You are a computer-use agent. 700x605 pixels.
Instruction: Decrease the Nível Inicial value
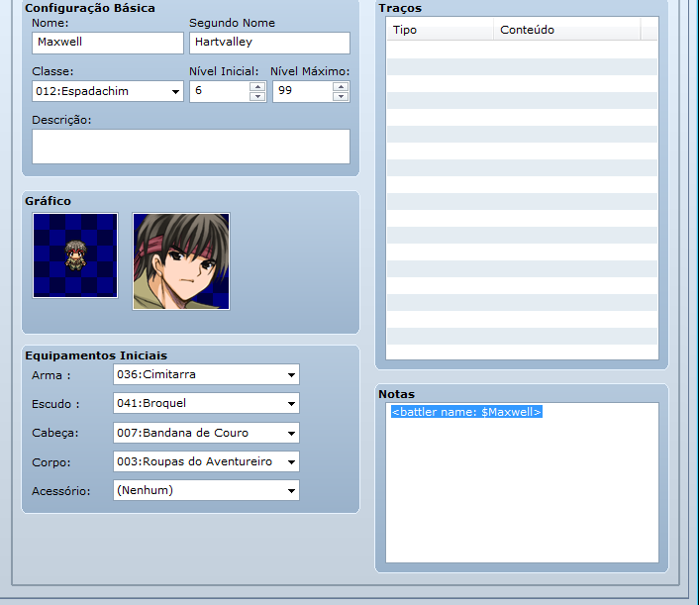(257, 96)
